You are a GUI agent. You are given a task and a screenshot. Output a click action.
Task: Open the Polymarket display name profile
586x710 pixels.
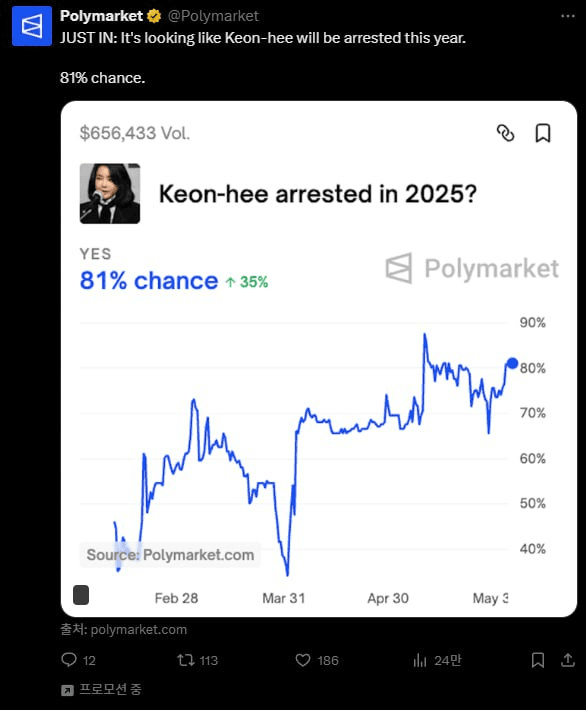(101, 16)
